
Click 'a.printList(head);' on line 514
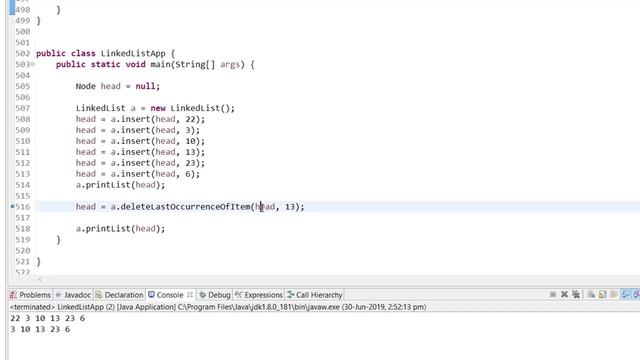(120, 185)
